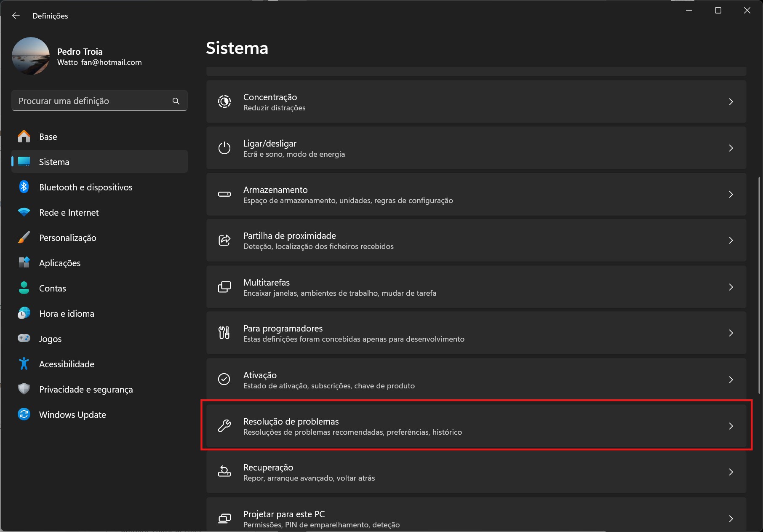This screenshot has height=532, width=763.
Task: Click the Procurar uma definição search box
Action: click(x=99, y=101)
